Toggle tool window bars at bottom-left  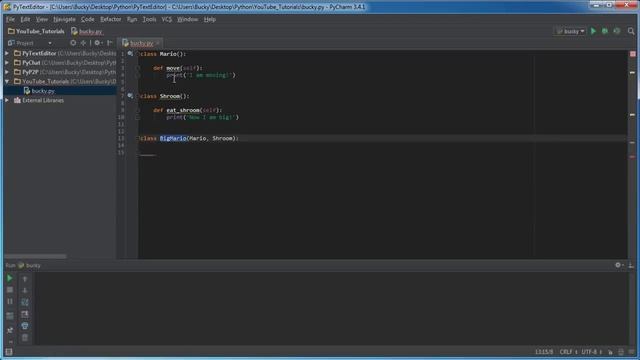click(9, 352)
